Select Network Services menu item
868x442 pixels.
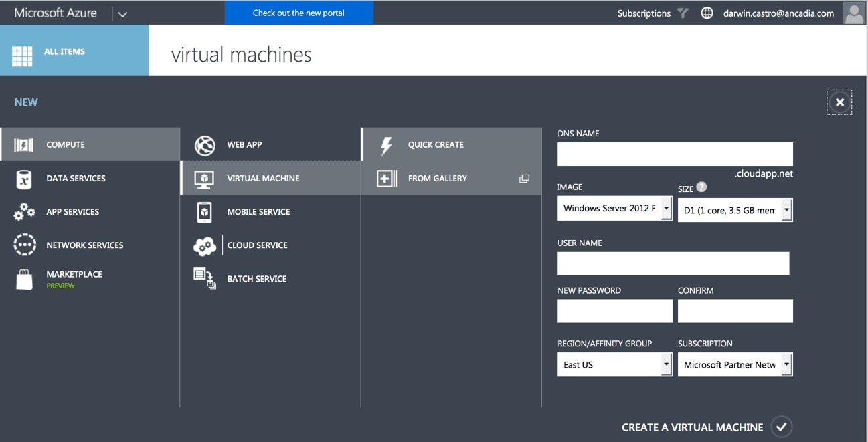[x=90, y=245]
